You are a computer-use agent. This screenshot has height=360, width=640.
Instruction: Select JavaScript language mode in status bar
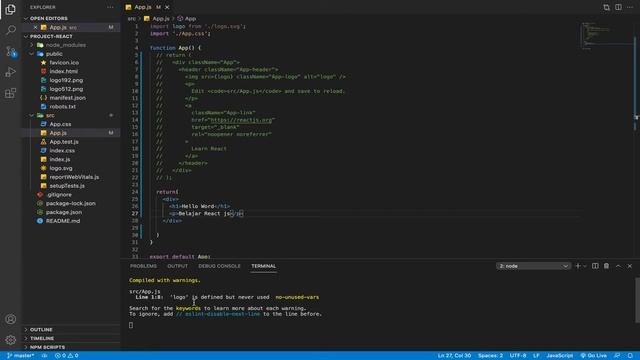pos(559,356)
